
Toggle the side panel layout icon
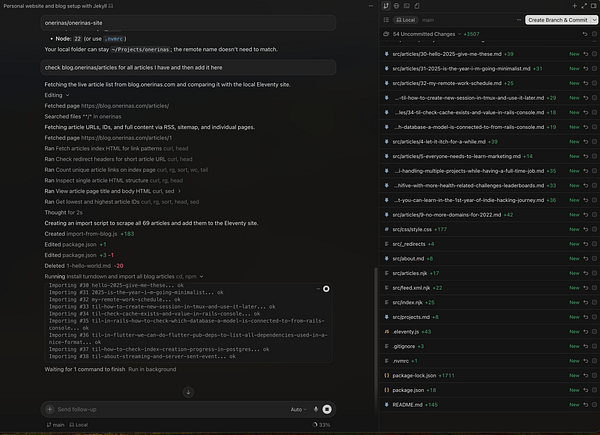click(594, 6)
